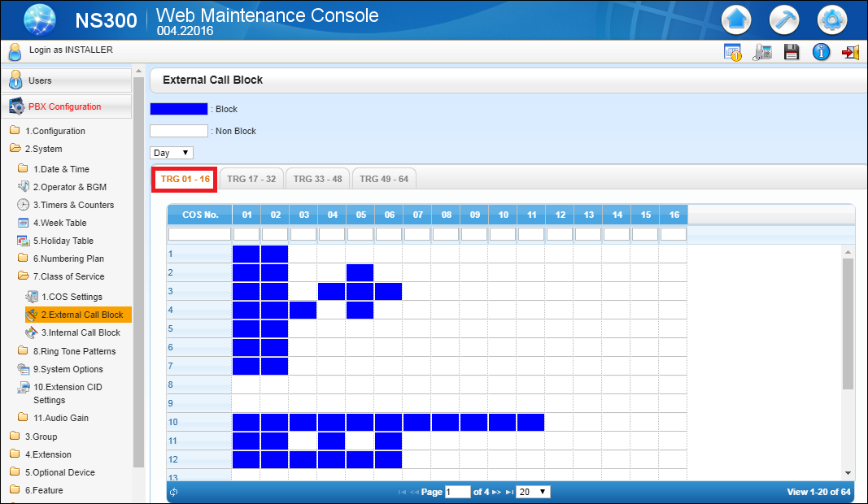Click the phone handset toolbar icon
868x504 pixels.
coord(762,51)
